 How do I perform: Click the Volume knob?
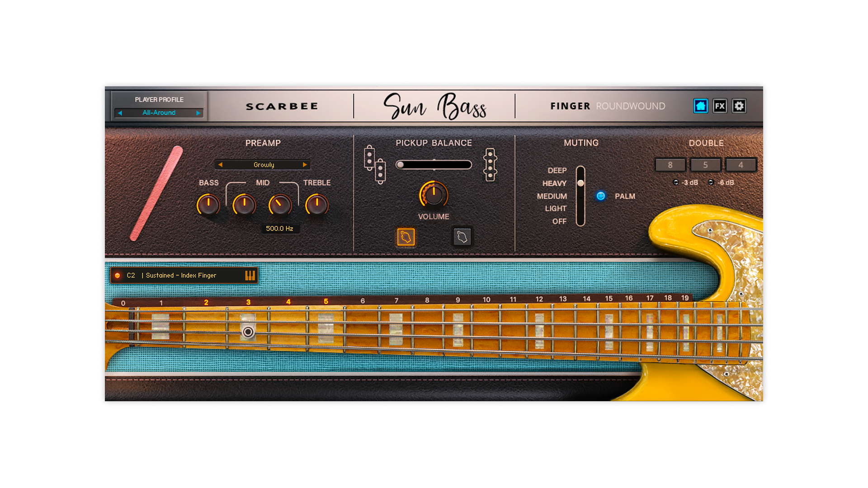(434, 195)
